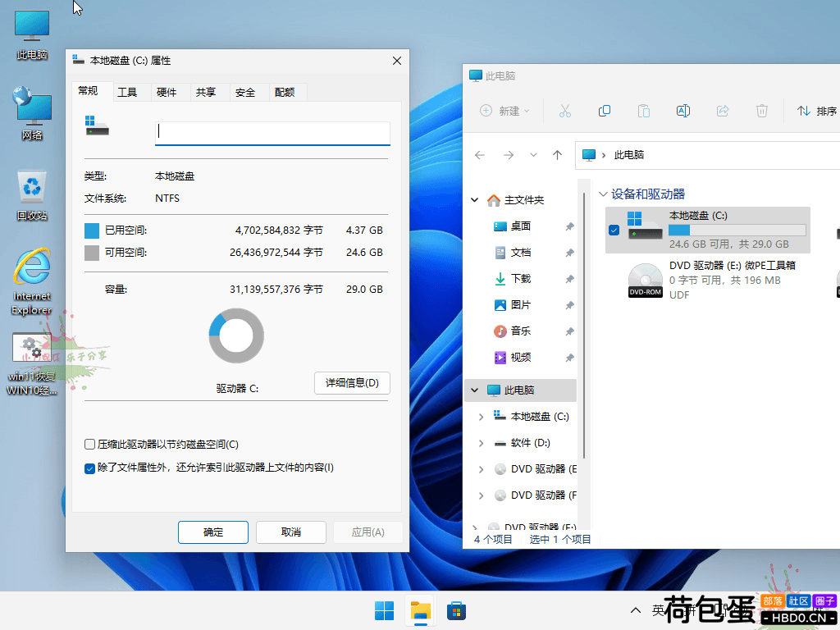The image size is (840, 630).
Task: Expand 本地磁盘 (C:) in the navigation tree
Action: (481, 416)
